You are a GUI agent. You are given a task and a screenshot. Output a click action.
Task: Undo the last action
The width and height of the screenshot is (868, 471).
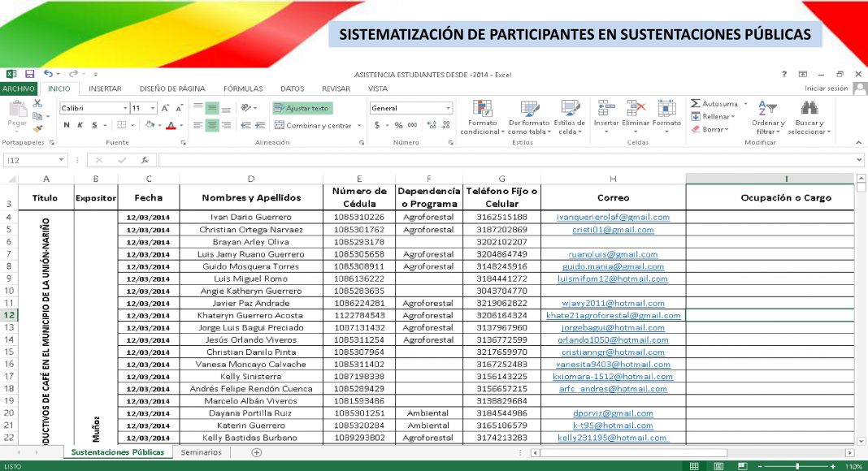pyautogui.click(x=48, y=74)
